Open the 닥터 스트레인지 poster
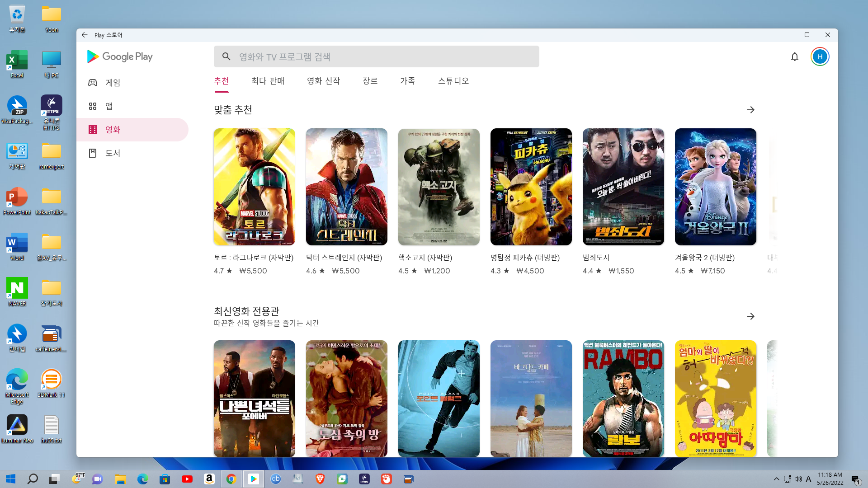The height and width of the screenshot is (488, 868). [347, 187]
